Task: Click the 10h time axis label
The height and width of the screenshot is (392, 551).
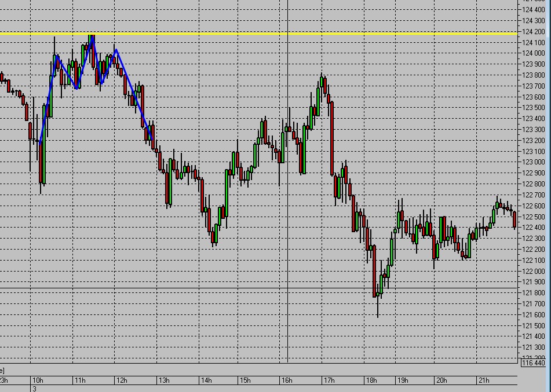Action: point(38,380)
